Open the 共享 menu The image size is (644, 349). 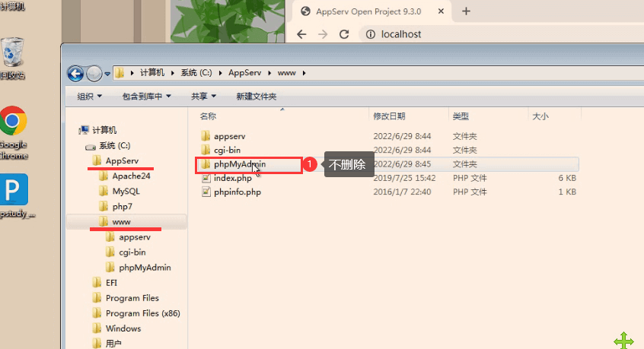pyautogui.click(x=203, y=97)
